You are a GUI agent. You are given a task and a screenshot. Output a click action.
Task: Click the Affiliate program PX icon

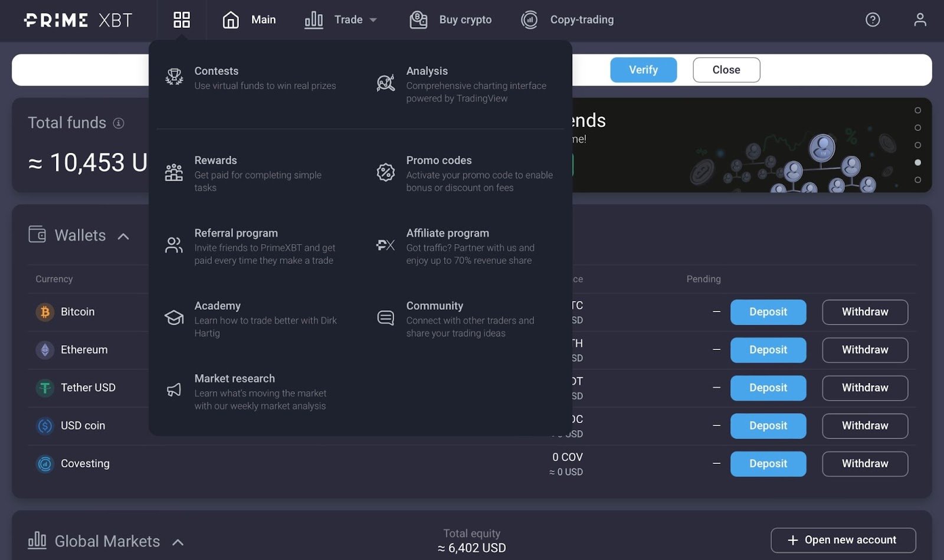[386, 245]
